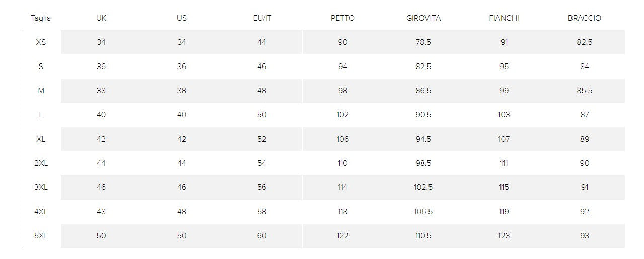The width and height of the screenshot is (644, 259).
Task: Click the PETTO column header
Action: pos(342,18)
